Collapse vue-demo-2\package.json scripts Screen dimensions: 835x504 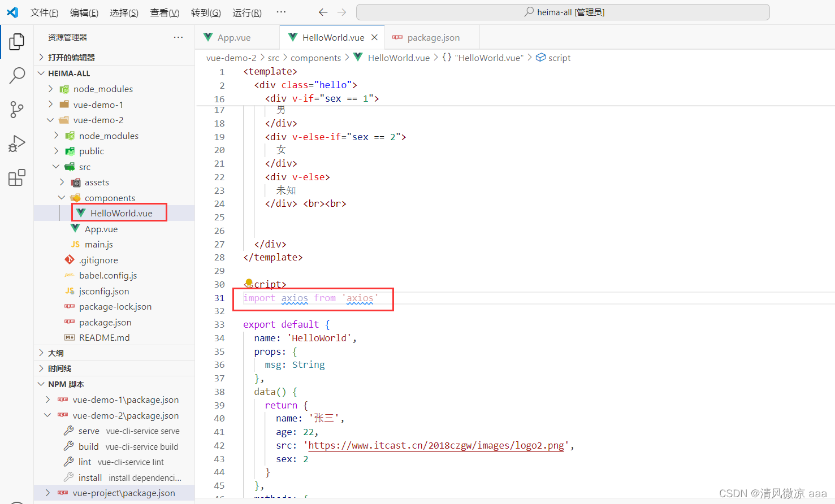tap(126, 415)
